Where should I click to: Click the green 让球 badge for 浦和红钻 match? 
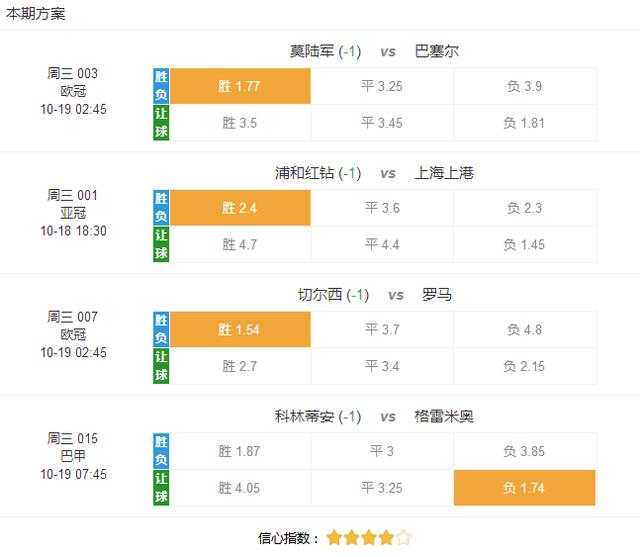click(x=161, y=245)
